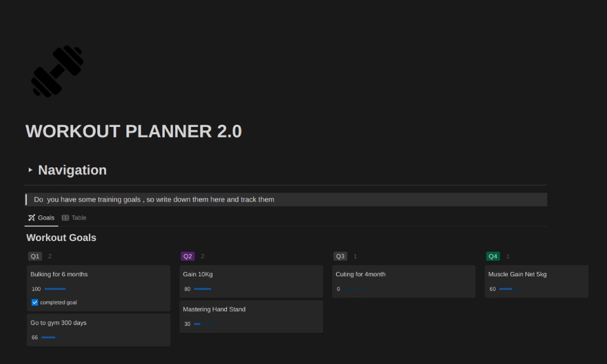
Task: Open the Gain 10Kg goal card
Action: (198, 275)
